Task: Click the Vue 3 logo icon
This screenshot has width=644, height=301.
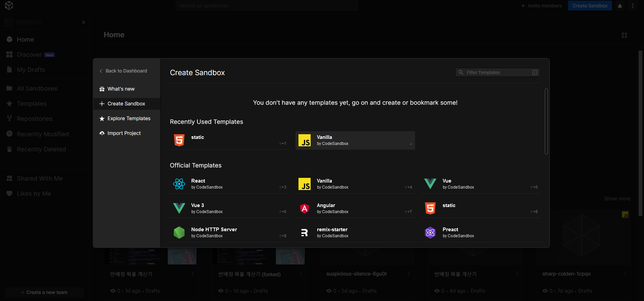Action: pyautogui.click(x=179, y=208)
